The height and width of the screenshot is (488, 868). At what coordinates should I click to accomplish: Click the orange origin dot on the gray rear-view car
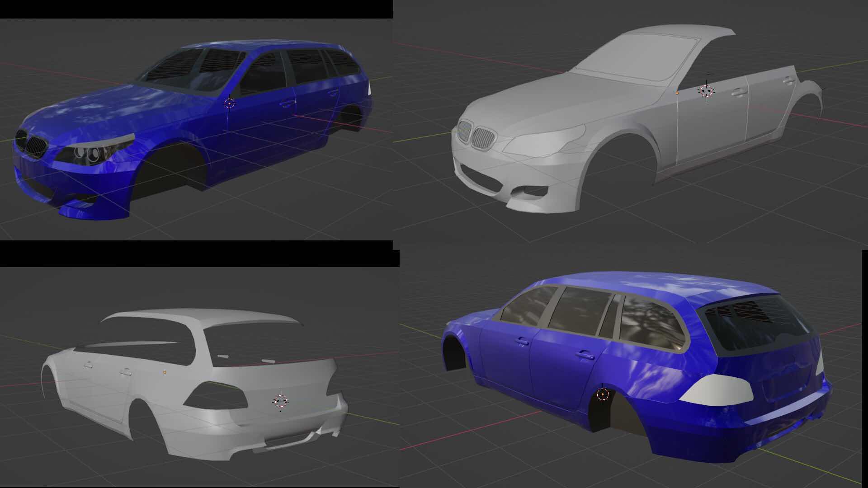(x=165, y=372)
